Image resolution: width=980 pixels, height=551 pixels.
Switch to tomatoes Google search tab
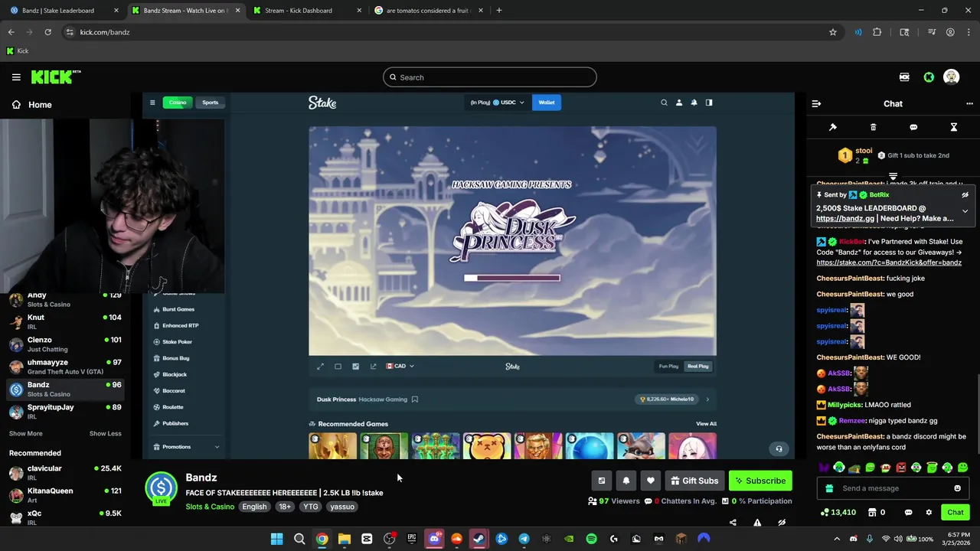pos(429,11)
